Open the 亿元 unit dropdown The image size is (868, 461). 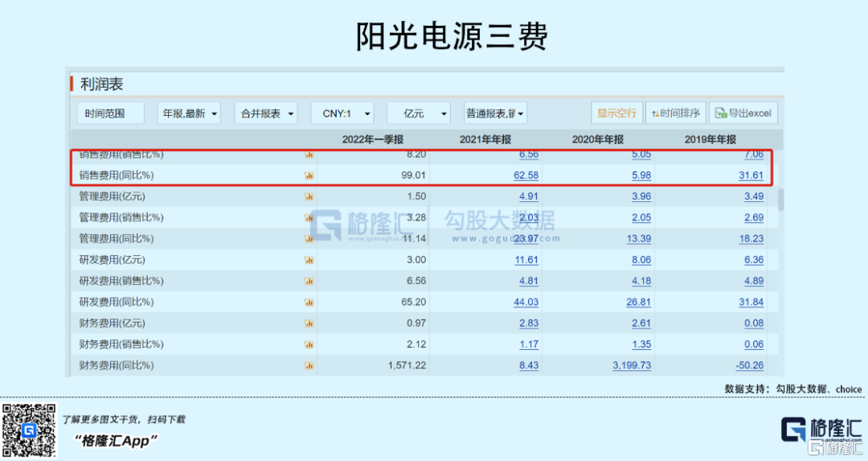[419, 113]
